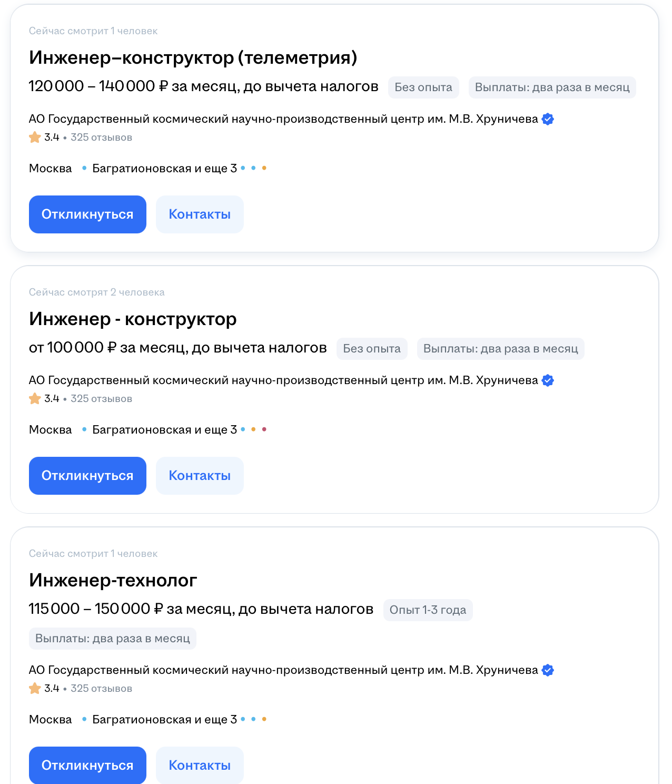Show Контакты for Инженер-технолог job
672x784 pixels.
[200, 765]
